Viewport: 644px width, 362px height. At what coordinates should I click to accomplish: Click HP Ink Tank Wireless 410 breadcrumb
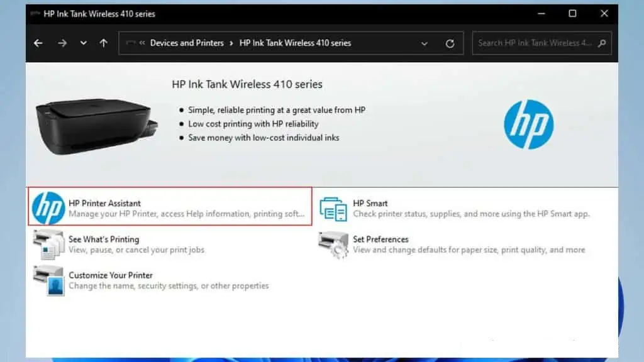tap(295, 43)
